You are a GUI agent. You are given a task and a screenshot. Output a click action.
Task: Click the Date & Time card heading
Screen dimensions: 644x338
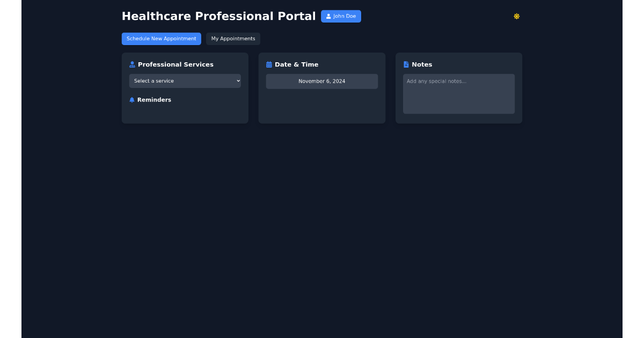pyautogui.click(x=297, y=64)
